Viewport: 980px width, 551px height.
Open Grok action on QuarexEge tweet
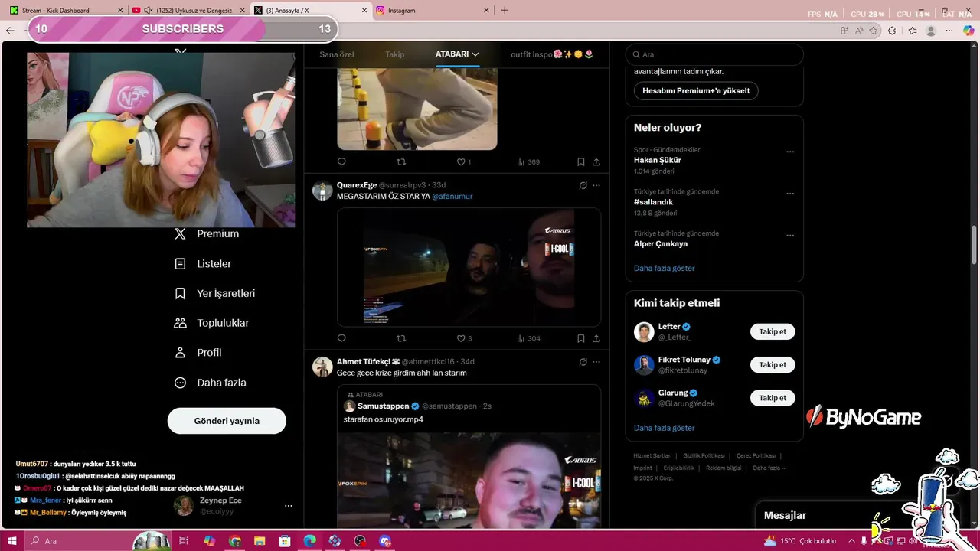[x=583, y=185]
